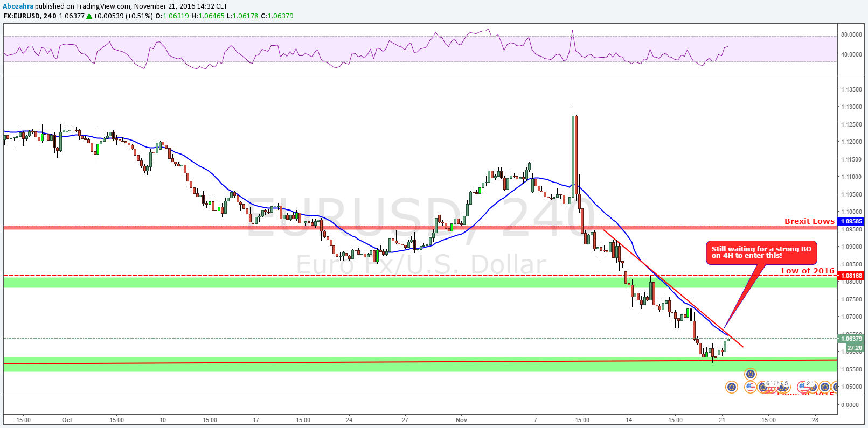Click date '27' on the time axis
Screen dimensions: 868x428
coord(405,420)
